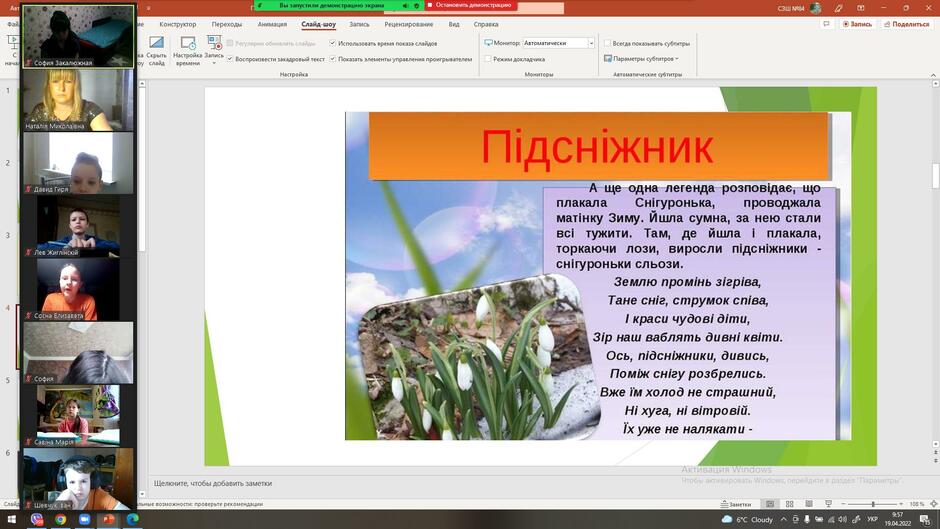Open the notifications center icon
The image size is (940, 529).
tap(926, 519)
